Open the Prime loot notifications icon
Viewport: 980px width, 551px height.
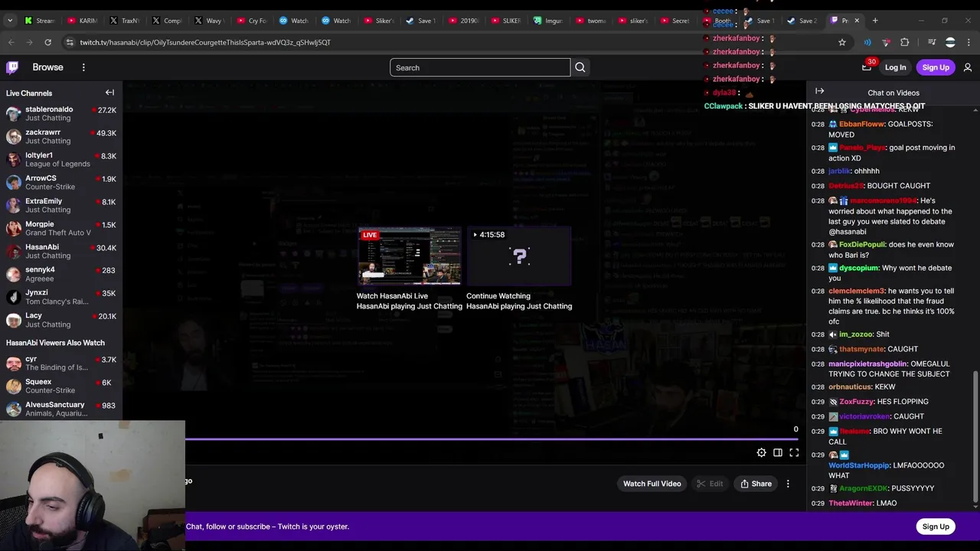867,67
